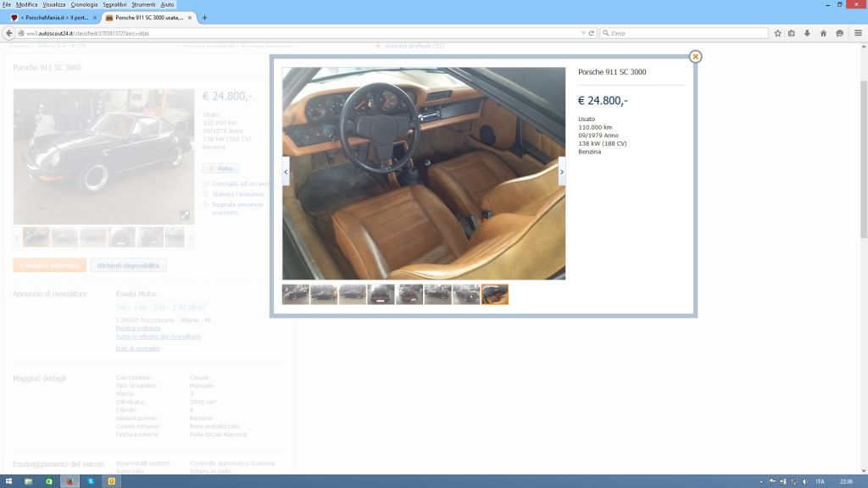Image resolution: width=868 pixels, height=488 pixels.
Task: Open the Skype taskbar icon
Action: 91,481
